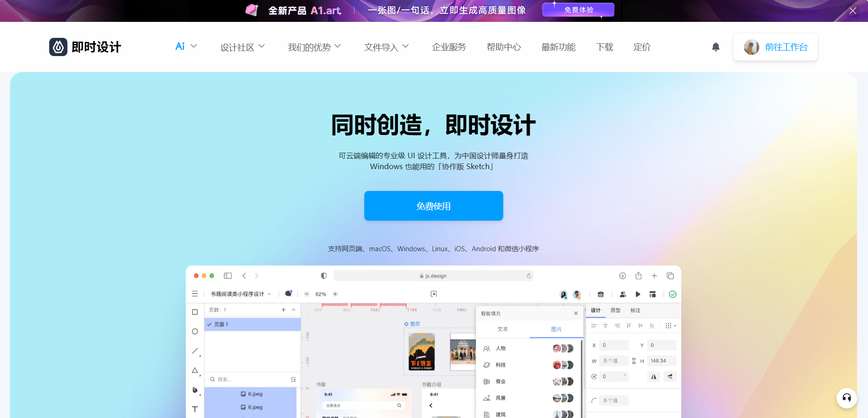The image size is (868, 418).
Task: Click the new tab plus icon
Action: point(654,276)
